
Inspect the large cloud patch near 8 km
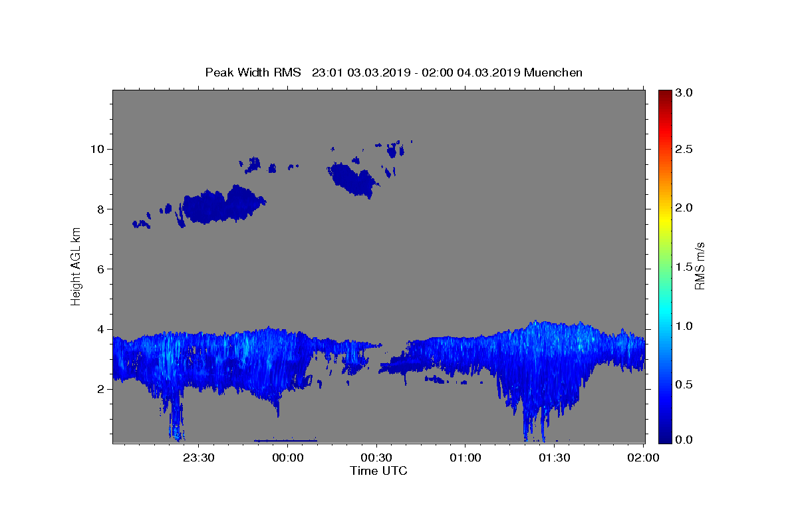click(x=223, y=205)
